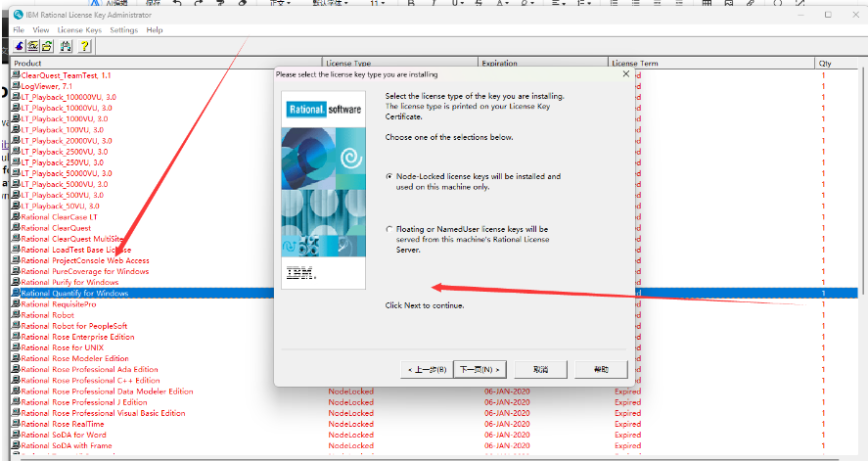
Task: Click the 上一步(B) back button
Action: tap(427, 369)
